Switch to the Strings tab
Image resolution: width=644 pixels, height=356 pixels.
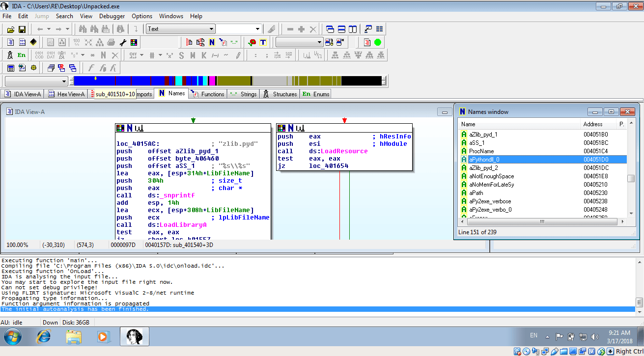(243, 94)
